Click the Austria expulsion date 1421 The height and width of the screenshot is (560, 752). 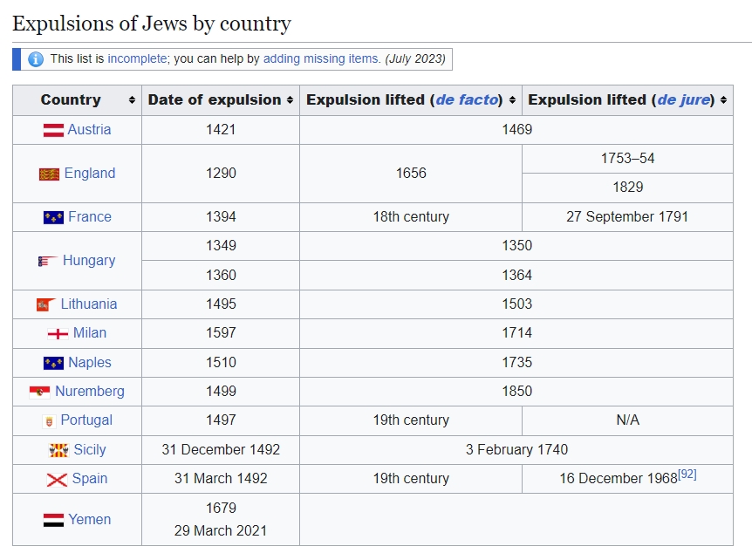[x=221, y=129]
